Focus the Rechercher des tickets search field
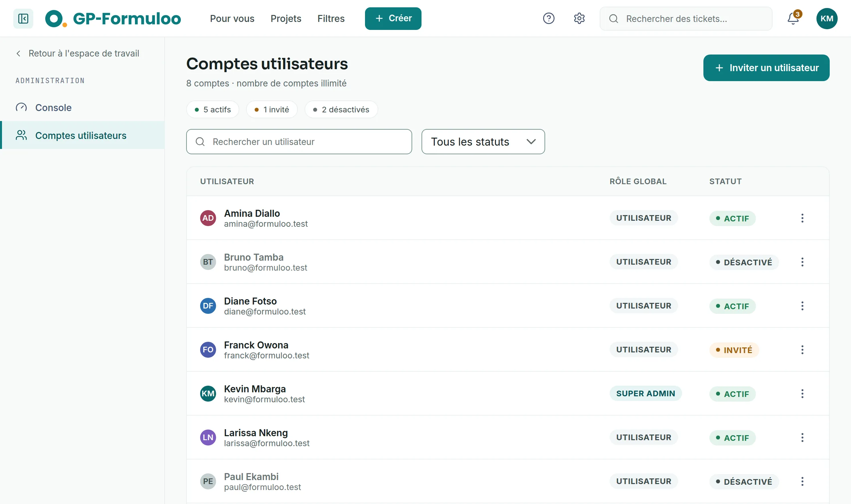 tap(686, 18)
